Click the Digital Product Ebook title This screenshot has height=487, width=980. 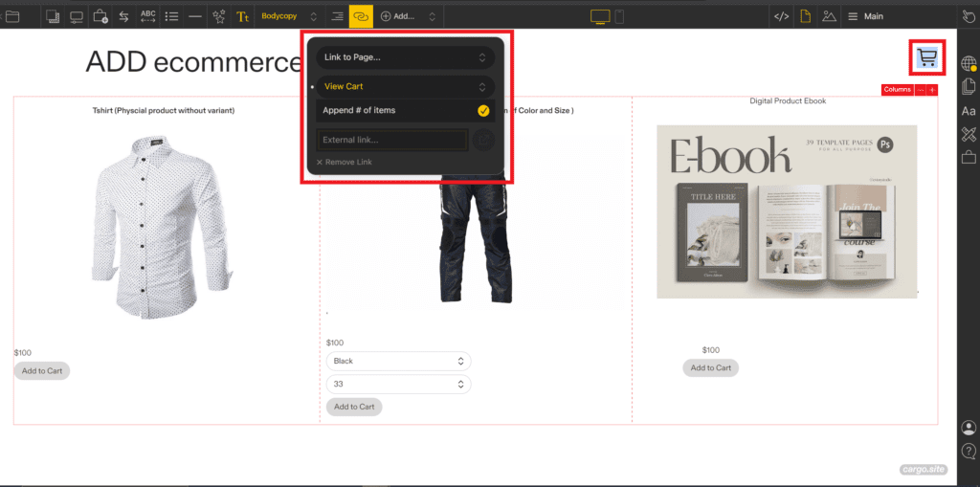pyautogui.click(x=788, y=100)
